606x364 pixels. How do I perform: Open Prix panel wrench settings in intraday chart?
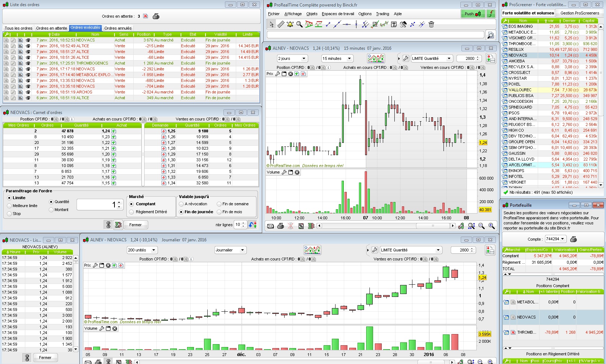tap(277, 74)
